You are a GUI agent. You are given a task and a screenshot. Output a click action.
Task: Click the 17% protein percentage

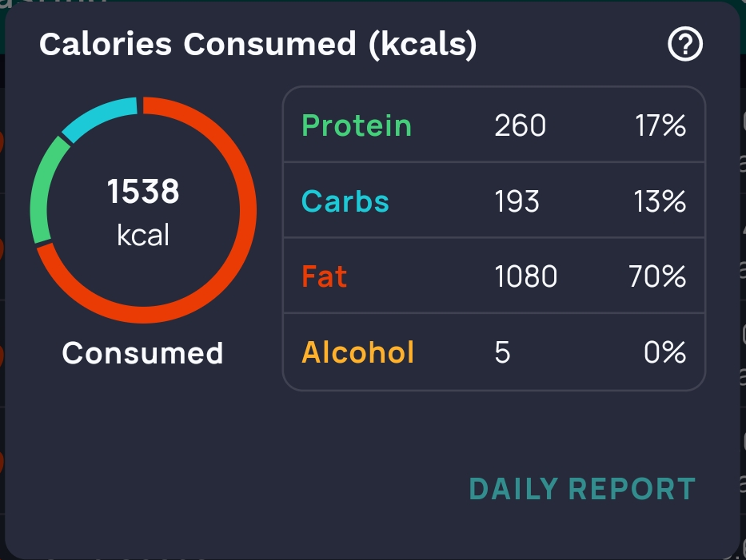661,125
